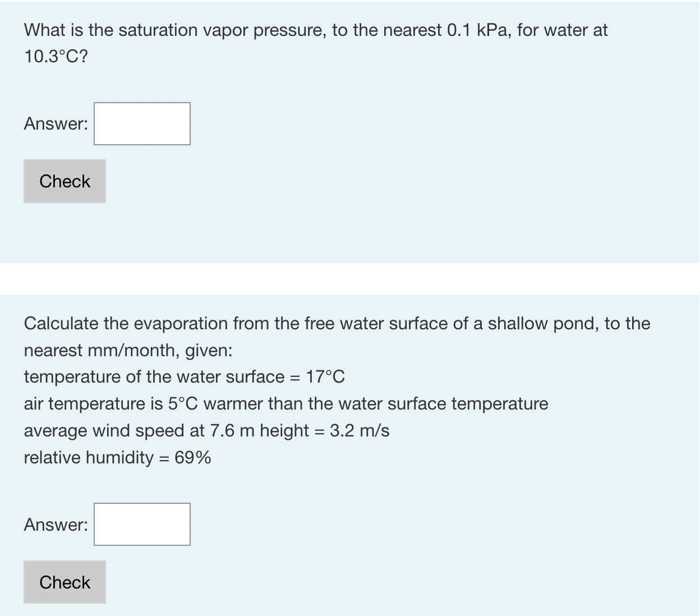Click the Answer label of the second question
Screen dimensions: 700x616
[56, 524]
